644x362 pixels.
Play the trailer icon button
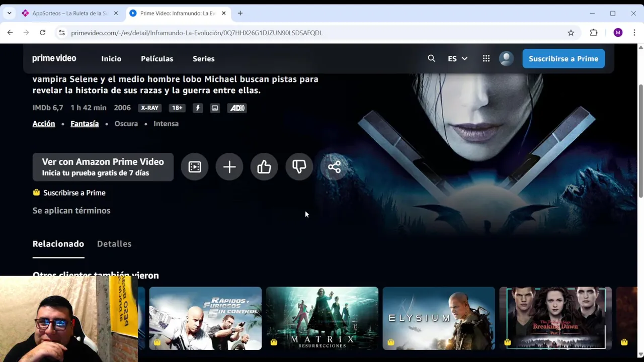pos(195,167)
